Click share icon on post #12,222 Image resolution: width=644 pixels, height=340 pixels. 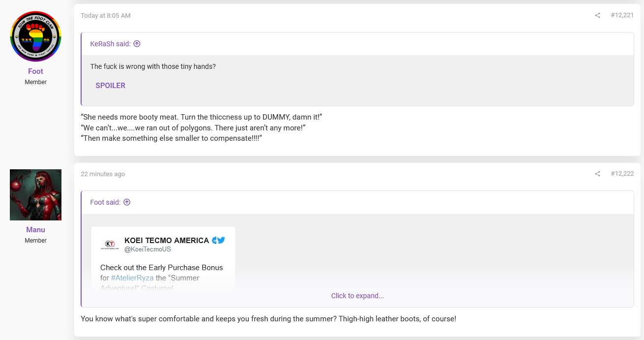tap(597, 174)
